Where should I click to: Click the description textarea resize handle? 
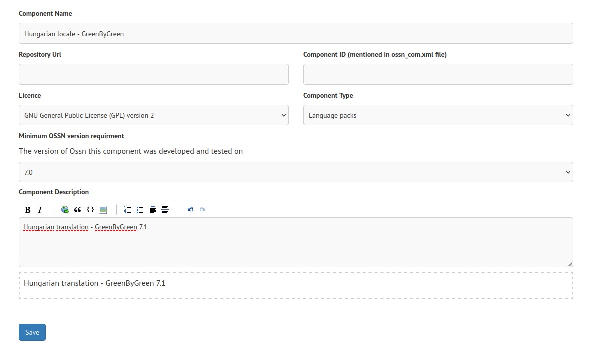point(570,264)
